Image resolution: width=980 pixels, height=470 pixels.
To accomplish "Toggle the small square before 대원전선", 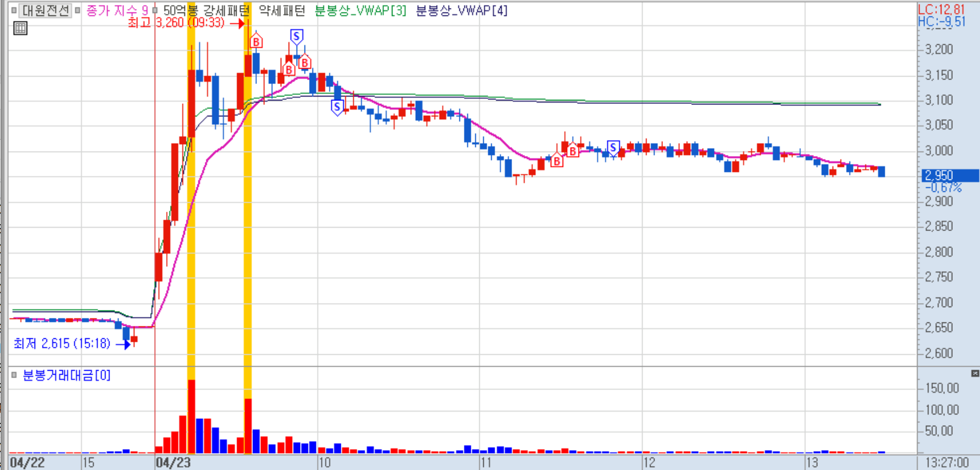I will pos(14,10).
